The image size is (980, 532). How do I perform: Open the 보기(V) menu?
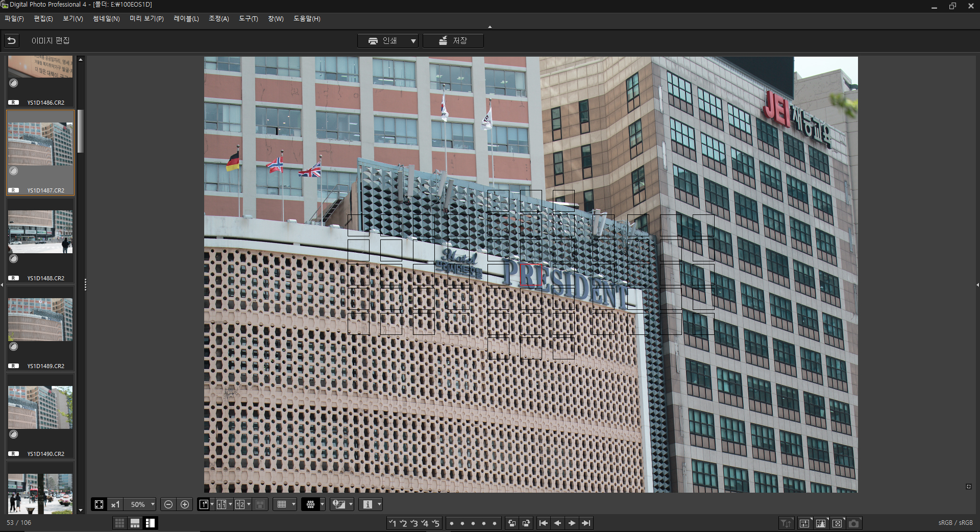coord(73,19)
